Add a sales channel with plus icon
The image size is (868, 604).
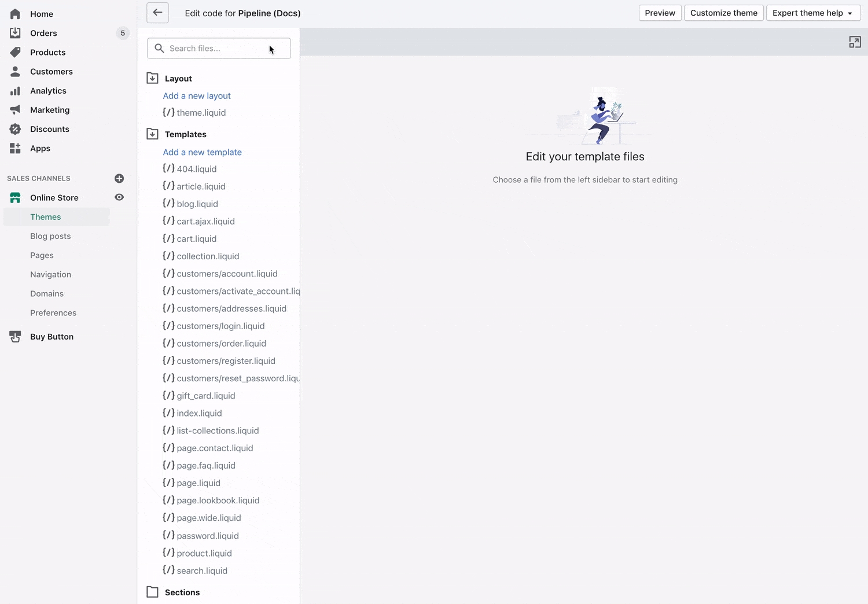(119, 178)
